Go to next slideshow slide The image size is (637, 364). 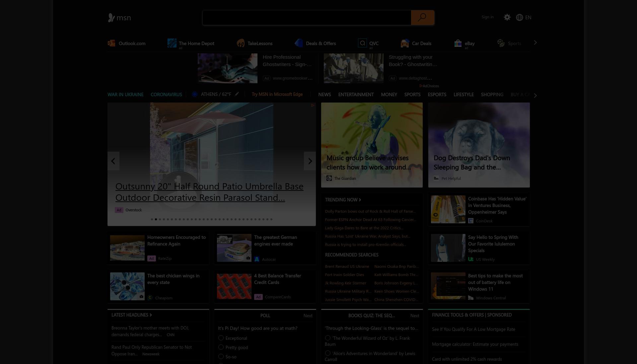(310, 161)
